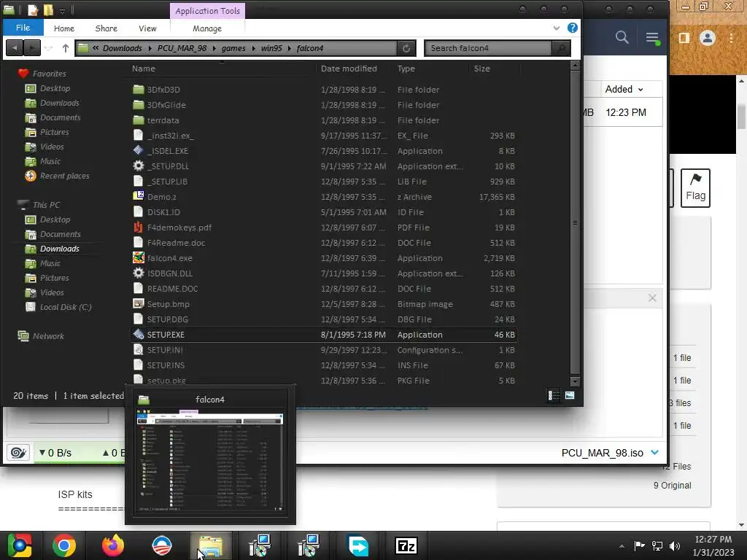Sort files by the Name column
Image resolution: width=747 pixels, height=560 pixels.
tap(144, 69)
